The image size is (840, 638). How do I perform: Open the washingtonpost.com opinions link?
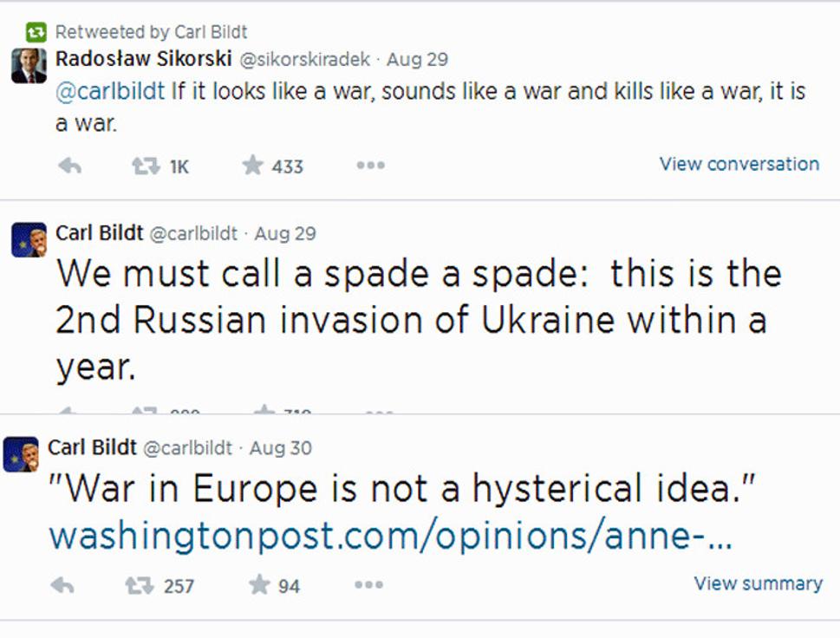(x=391, y=536)
